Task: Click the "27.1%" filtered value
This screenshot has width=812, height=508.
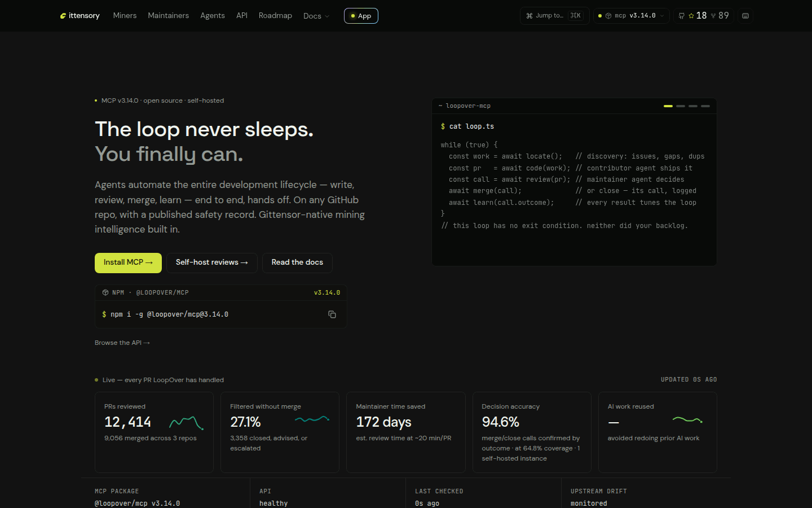Action: pos(245,422)
